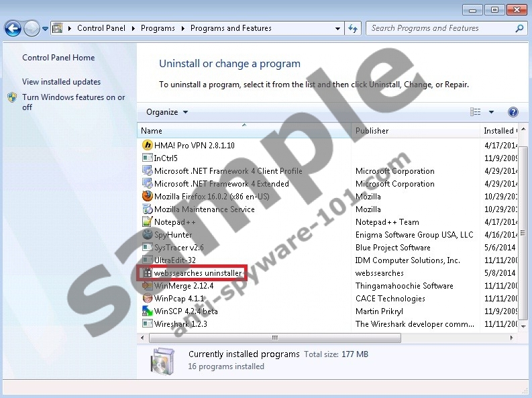The width and height of the screenshot is (532, 398).
Task: Click the horizontal scrollbar in program list
Action: 274,338
